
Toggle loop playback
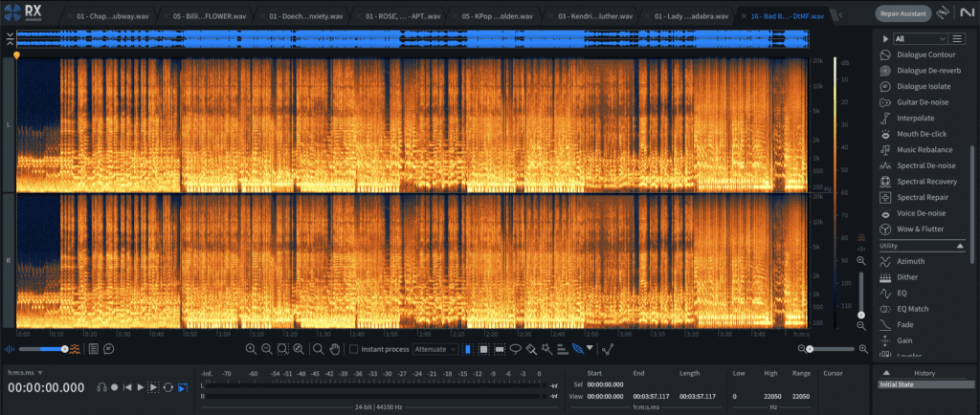[168, 387]
